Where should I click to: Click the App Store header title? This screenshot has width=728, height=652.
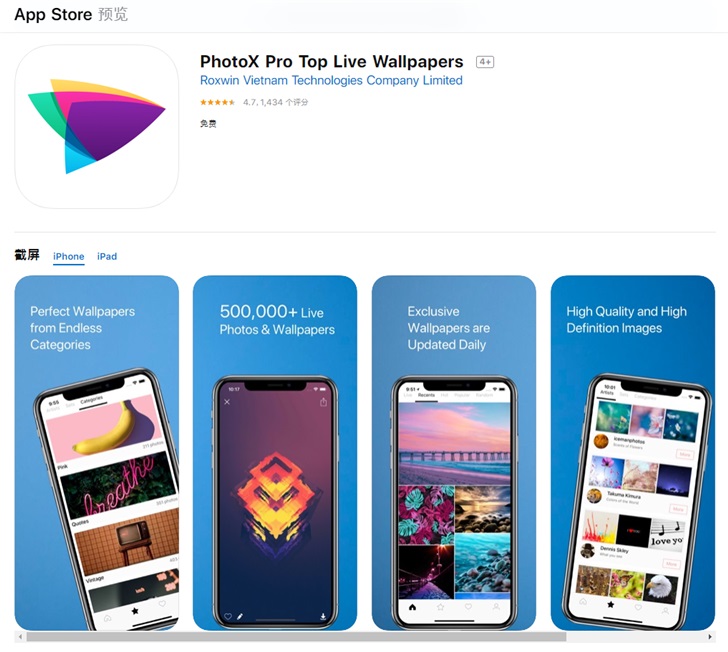(x=53, y=14)
